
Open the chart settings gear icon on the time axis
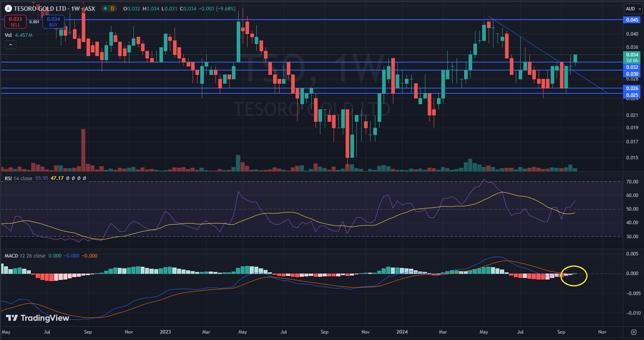[x=634, y=332]
